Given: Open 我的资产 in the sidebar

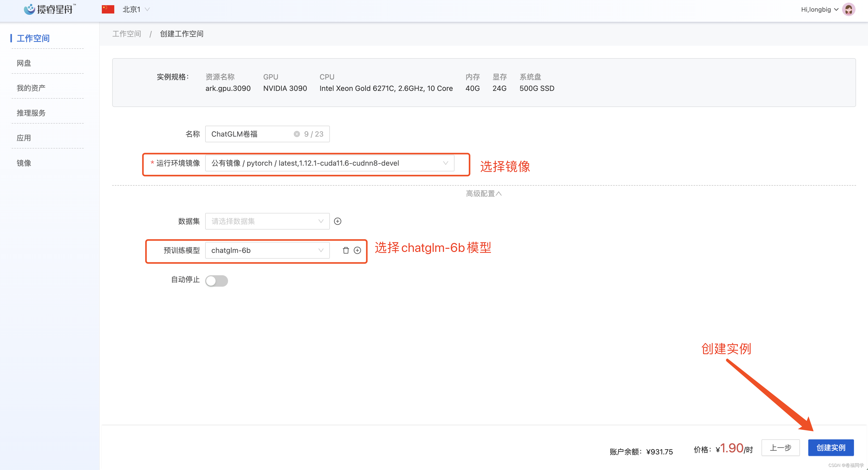Looking at the screenshot, I should (x=31, y=88).
